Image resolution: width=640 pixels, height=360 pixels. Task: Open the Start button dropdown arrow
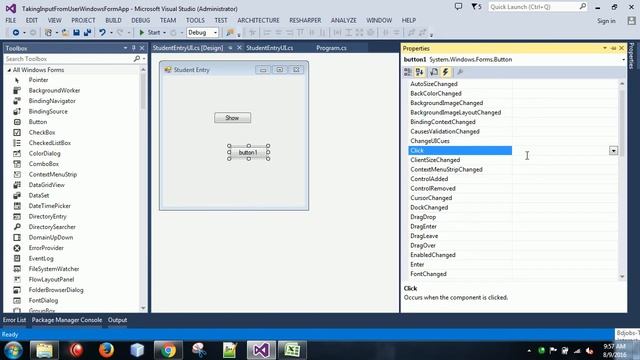(164, 33)
